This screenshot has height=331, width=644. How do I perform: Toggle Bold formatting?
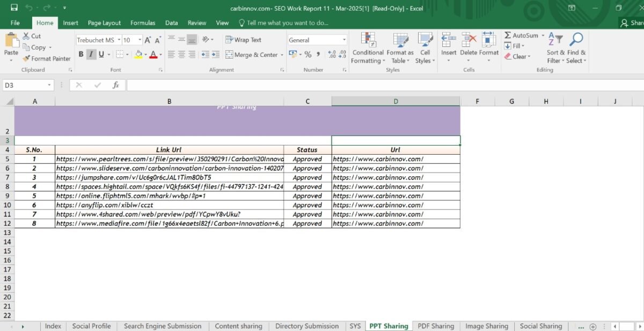coord(81,54)
